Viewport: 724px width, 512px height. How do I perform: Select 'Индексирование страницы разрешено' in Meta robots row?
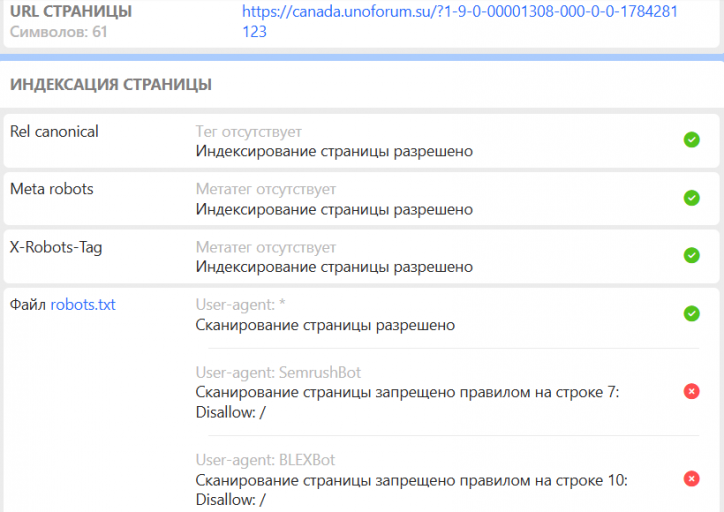334,210
